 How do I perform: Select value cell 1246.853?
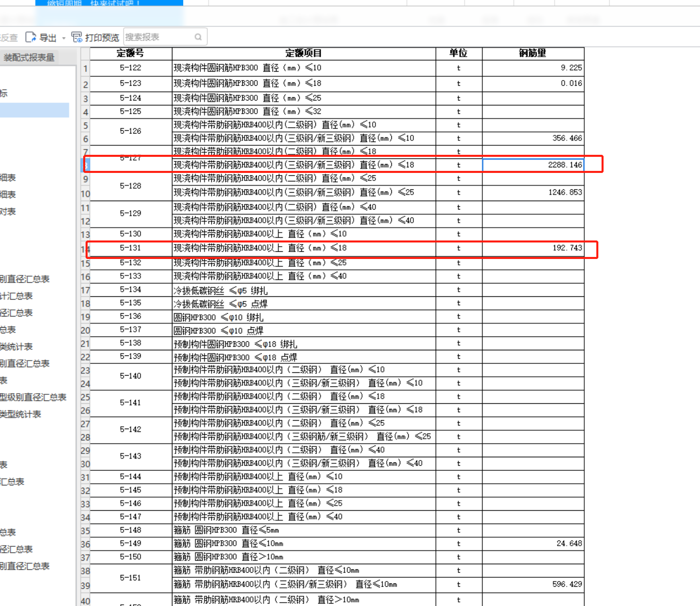point(533,193)
